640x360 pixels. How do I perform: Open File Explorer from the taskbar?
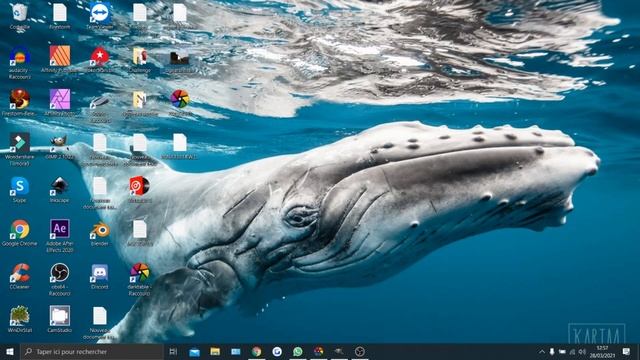[215, 351]
